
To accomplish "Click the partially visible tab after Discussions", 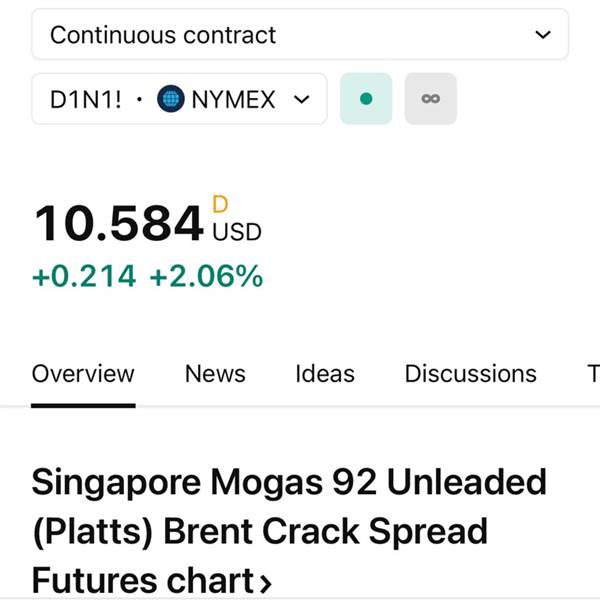I will pyautogui.click(x=593, y=374).
